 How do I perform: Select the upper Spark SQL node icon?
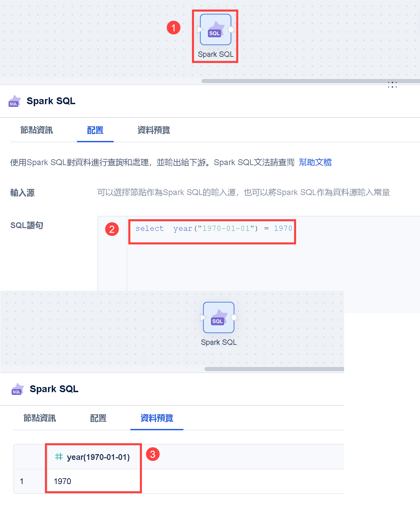click(x=215, y=30)
